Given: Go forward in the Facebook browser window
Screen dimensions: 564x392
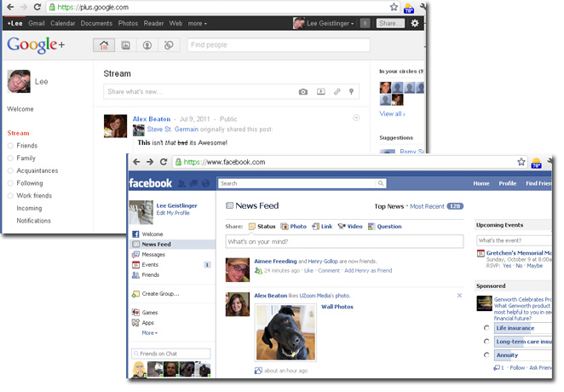Looking at the screenshot, I should point(150,162).
